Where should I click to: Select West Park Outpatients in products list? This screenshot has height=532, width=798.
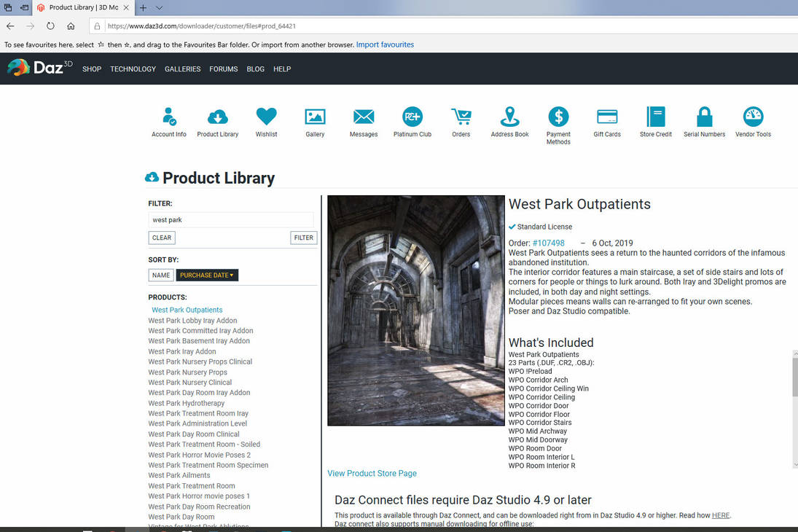click(x=187, y=310)
